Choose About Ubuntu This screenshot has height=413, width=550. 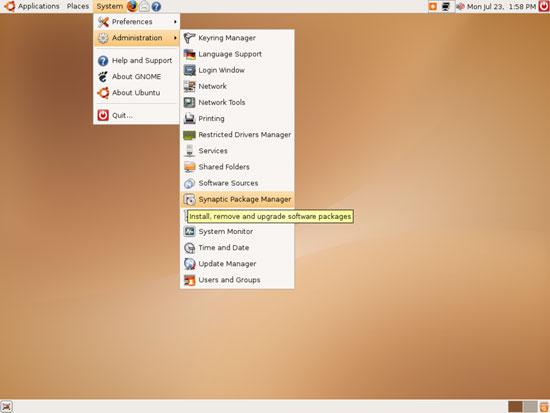tap(137, 93)
